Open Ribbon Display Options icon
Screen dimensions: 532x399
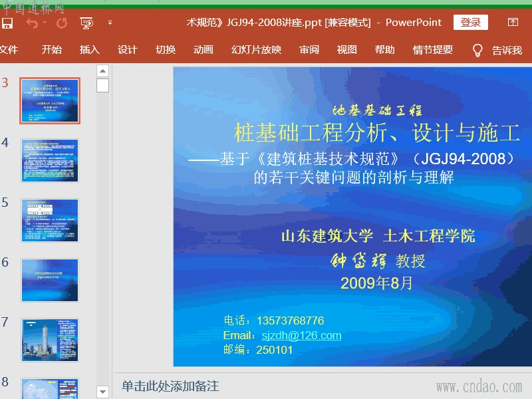(x=513, y=23)
